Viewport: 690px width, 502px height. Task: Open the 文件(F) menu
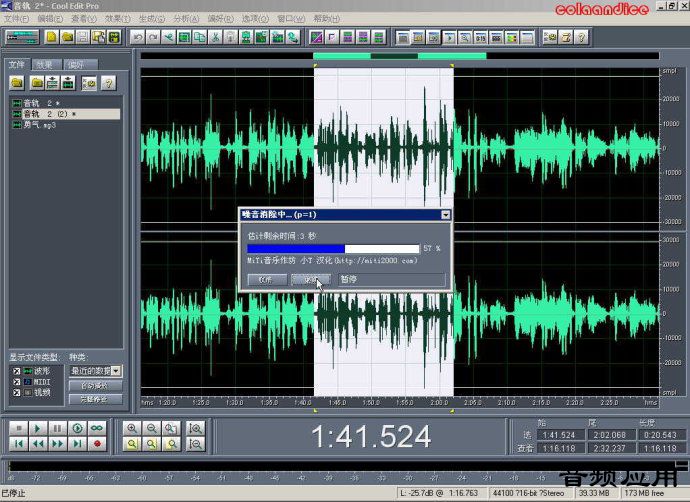click(x=16, y=18)
